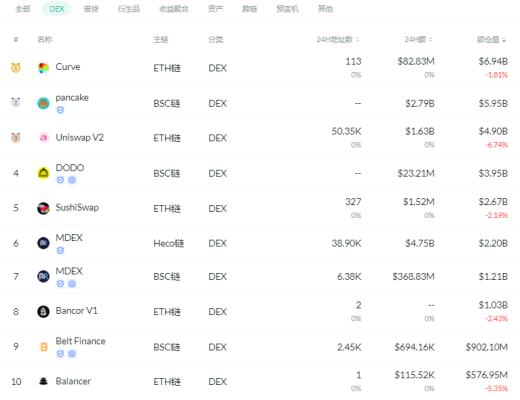Viewport: 520px width, 400px height.
Task: Click pancake's $2.79B 24H volume
Action: click(420, 103)
